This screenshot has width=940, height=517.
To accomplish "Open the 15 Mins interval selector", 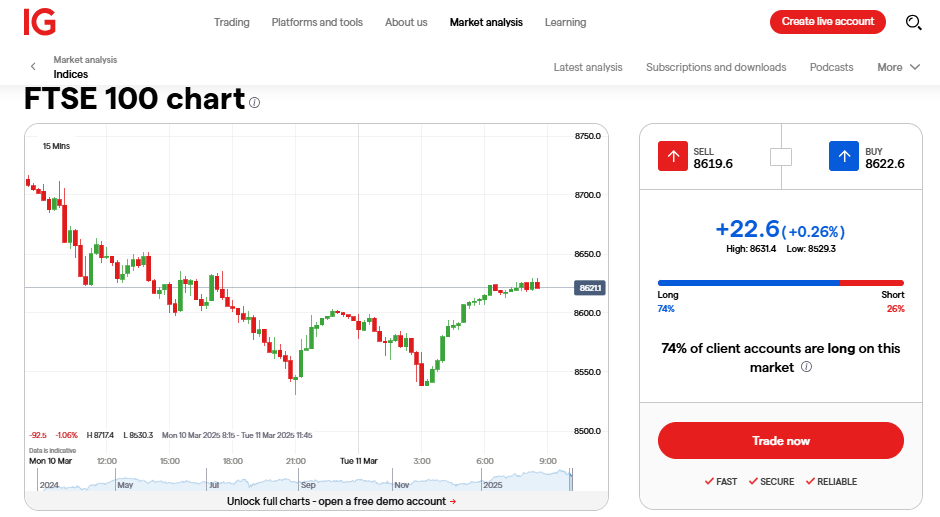I will pos(56,146).
